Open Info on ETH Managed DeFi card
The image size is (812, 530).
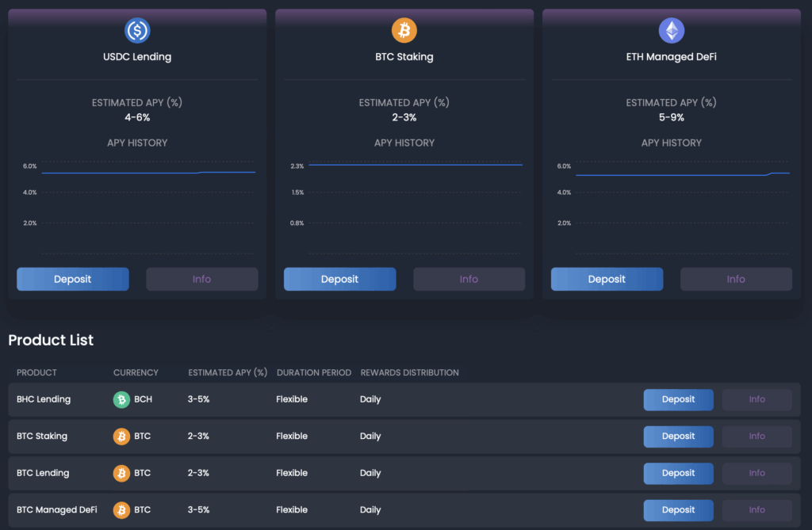736,279
